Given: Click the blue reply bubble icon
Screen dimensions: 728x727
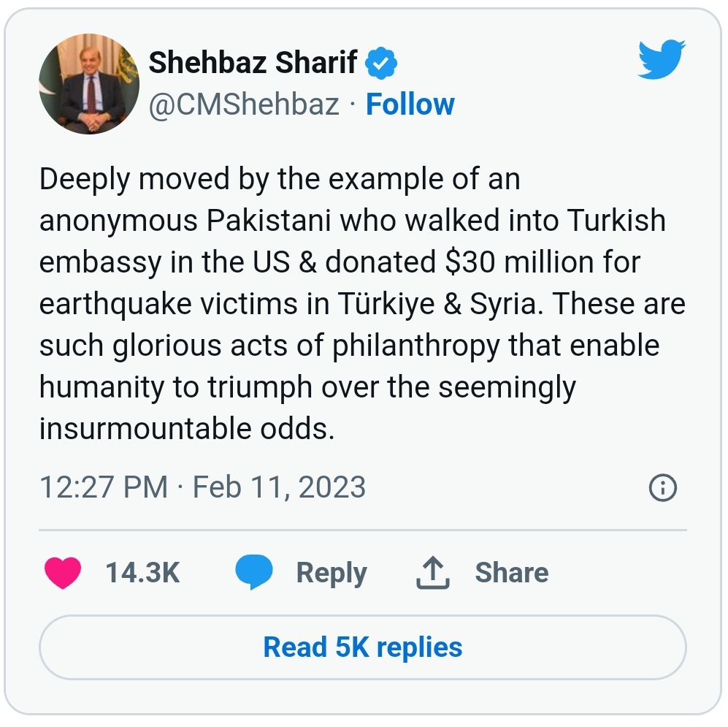Looking at the screenshot, I should tap(253, 573).
